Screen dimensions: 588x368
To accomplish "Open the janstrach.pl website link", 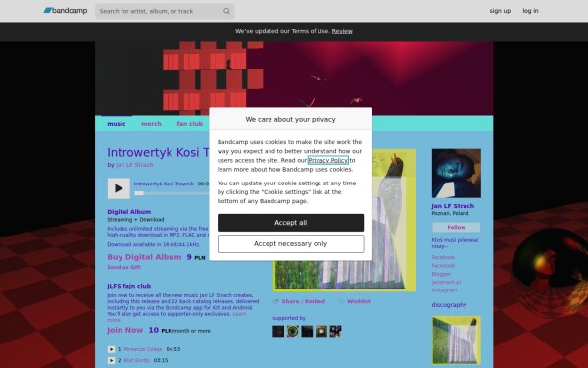I will [446, 282].
